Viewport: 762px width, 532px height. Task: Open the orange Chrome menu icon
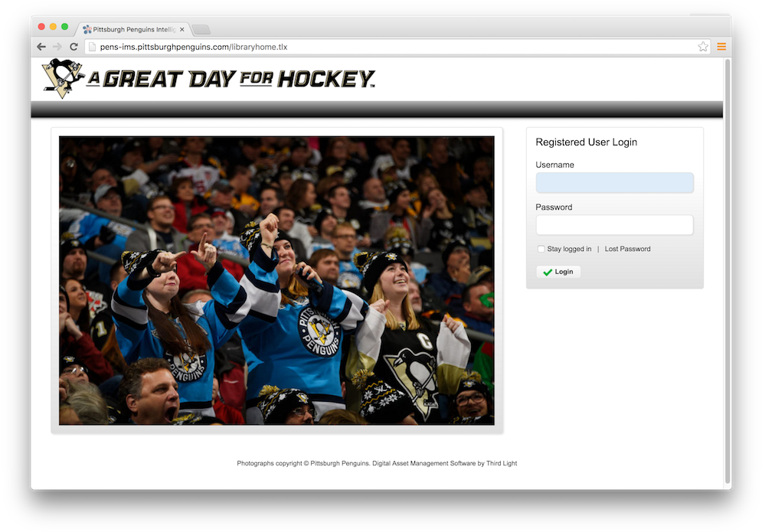coord(721,46)
